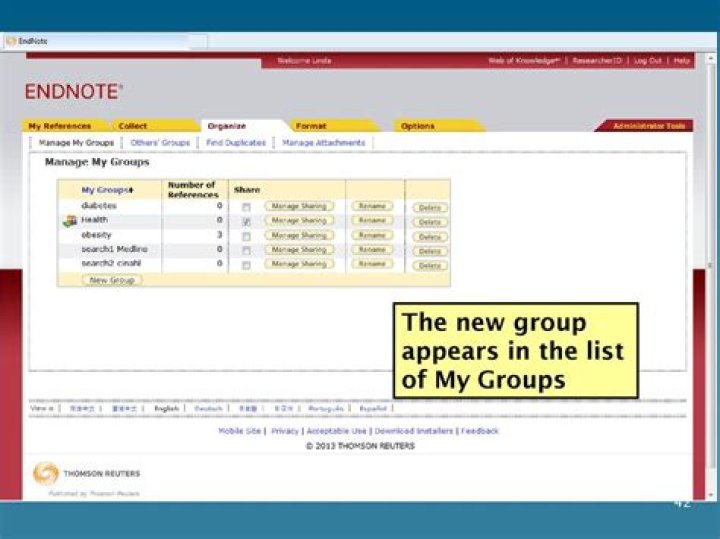This screenshot has height=539, width=720.
Task: Click the ENDNOTE logo
Action: click(73, 91)
